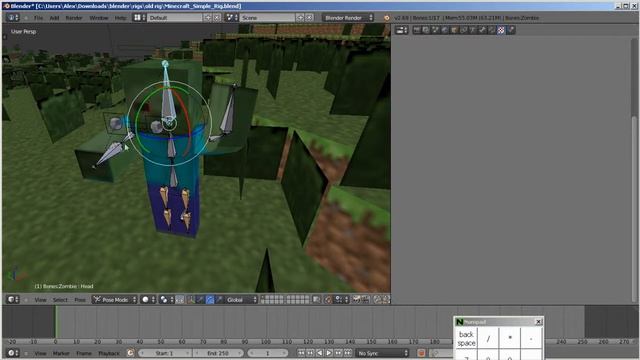Open the Window menu
Screen dimensions: 640x360
point(99,18)
